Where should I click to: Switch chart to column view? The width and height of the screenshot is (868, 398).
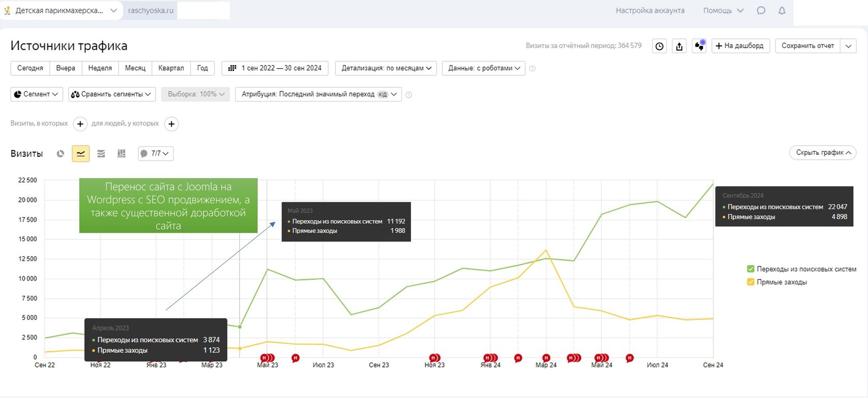pyautogui.click(x=121, y=153)
